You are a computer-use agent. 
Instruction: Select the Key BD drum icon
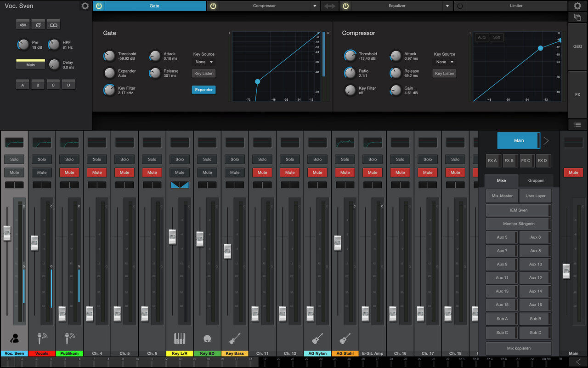click(x=207, y=339)
